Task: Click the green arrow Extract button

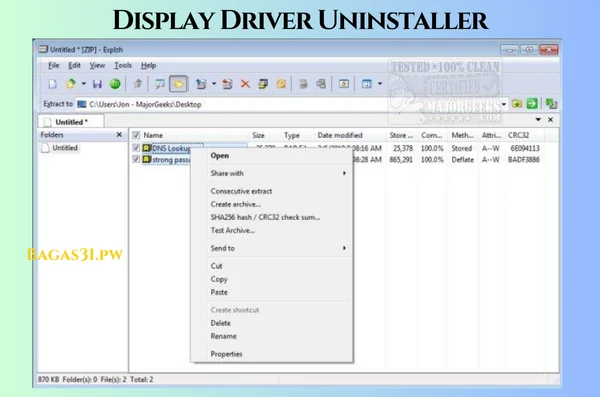Action: (x=532, y=103)
